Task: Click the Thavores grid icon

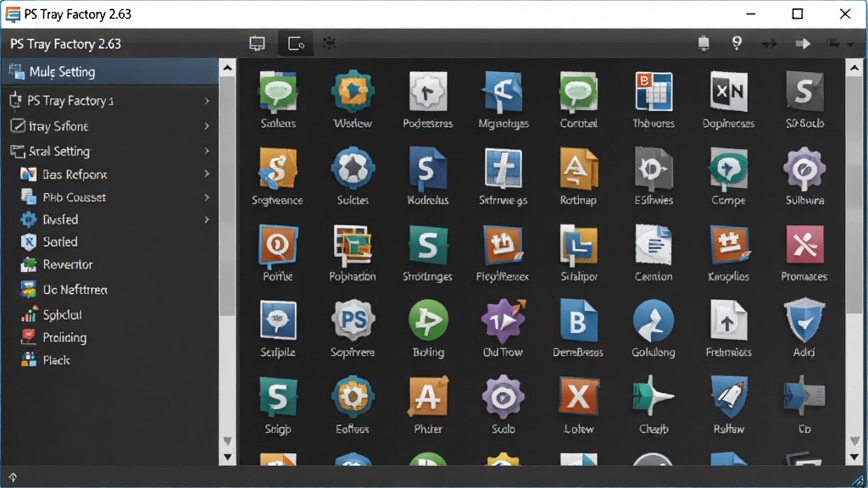Action: coord(654,91)
